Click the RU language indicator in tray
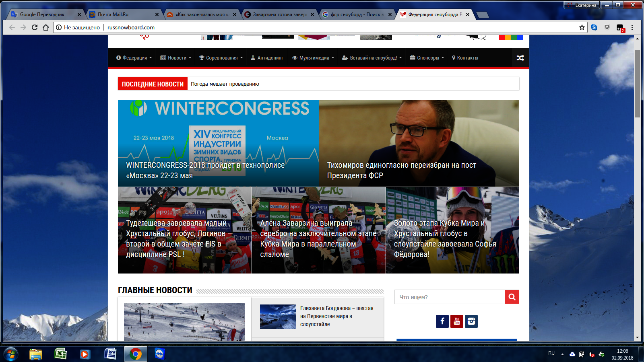Screen dimensions: 644x362 pyautogui.click(x=551, y=353)
